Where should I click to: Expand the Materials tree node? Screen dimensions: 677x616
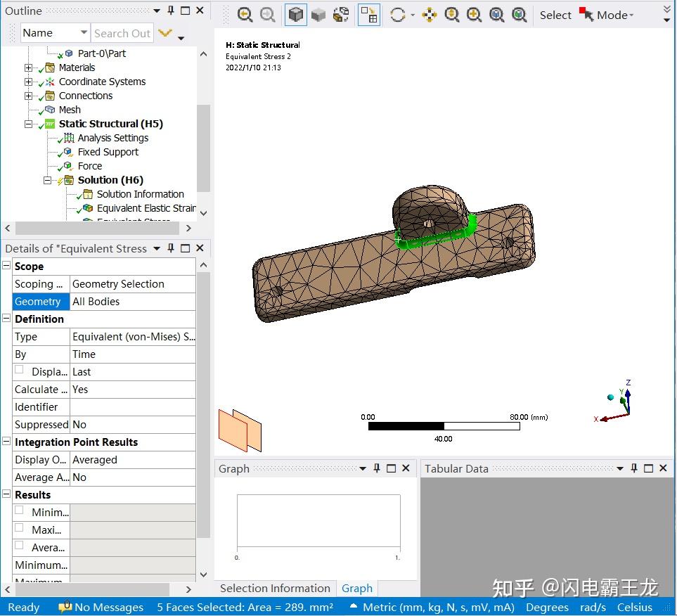pos(29,68)
